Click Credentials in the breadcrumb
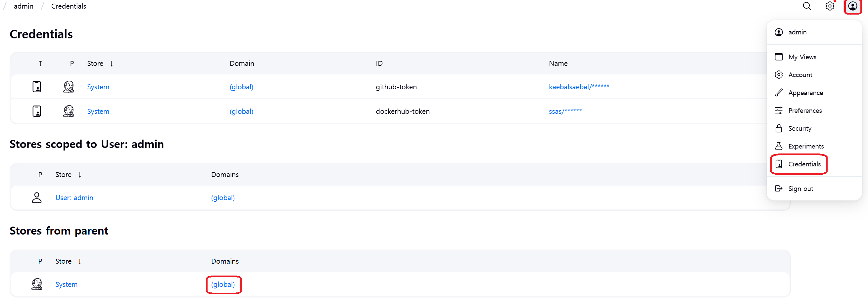The height and width of the screenshot is (303, 868). pos(69,6)
